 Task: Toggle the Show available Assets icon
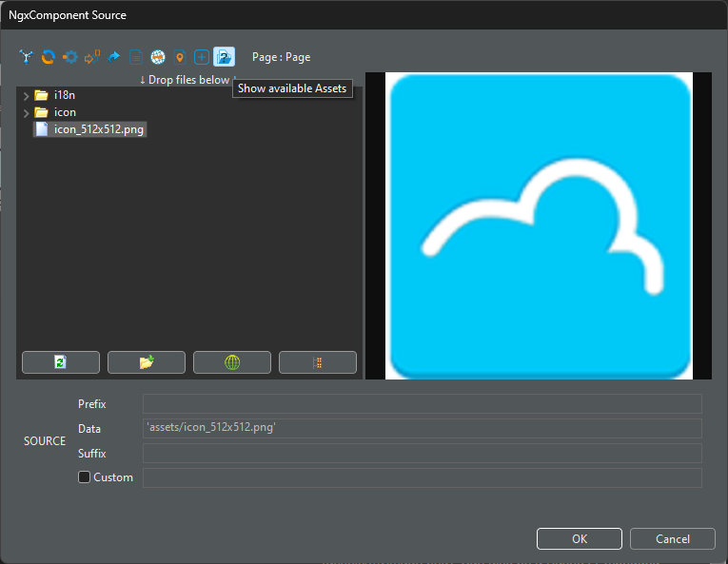click(224, 57)
